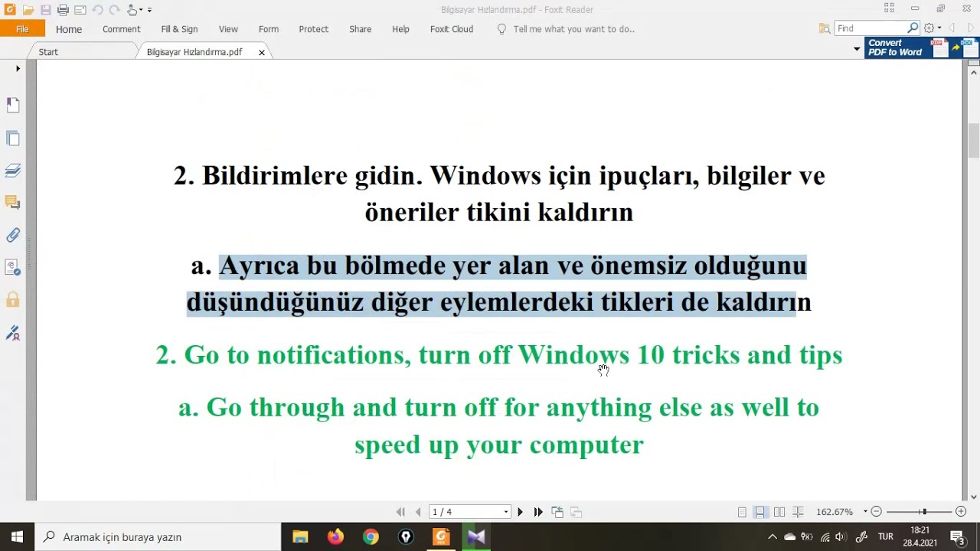This screenshot has height=551, width=980.
Task: Click the vertical scrollbar thumb
Action: click(974, 139)
